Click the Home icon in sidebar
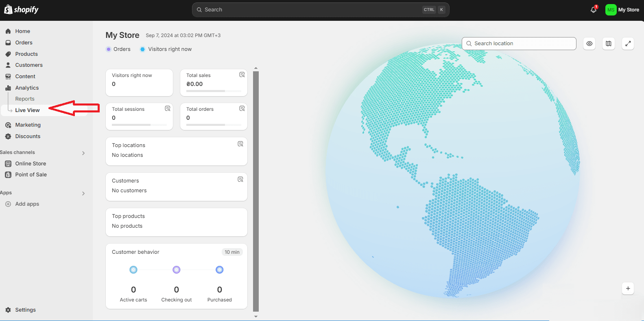Image resolution: width=644 pixels, height=321 pixels. (8, 31)
